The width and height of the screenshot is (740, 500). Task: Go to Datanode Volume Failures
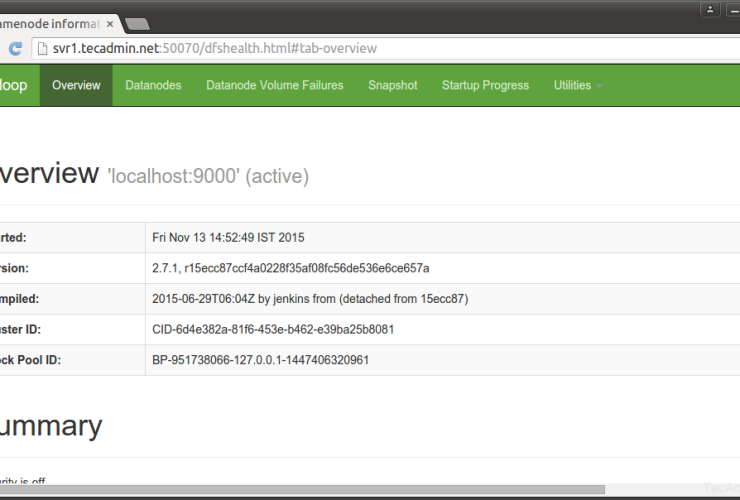(x=274, y=86)
